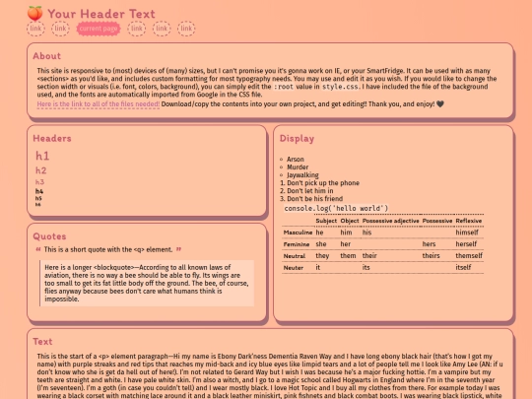
Task: Click the 'him' table cell
Action: click(346, 233)
